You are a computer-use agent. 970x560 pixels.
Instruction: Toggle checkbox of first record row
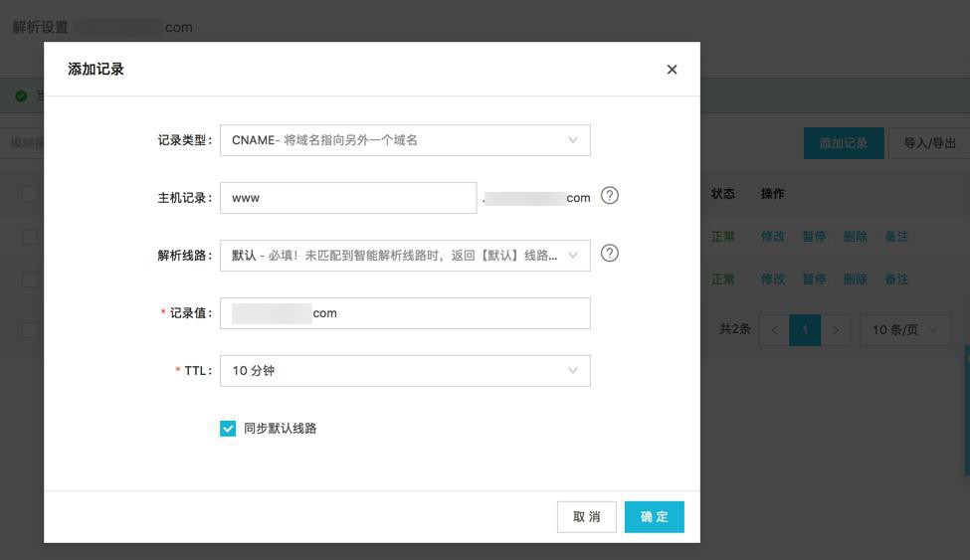[30, 237]
